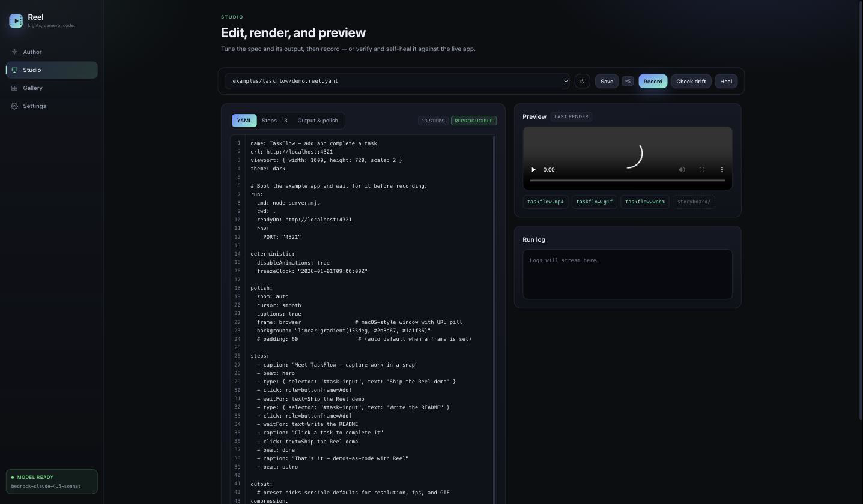Open the Gallery section
Viewport: 863px width, 504px height.
coord(52,88)
